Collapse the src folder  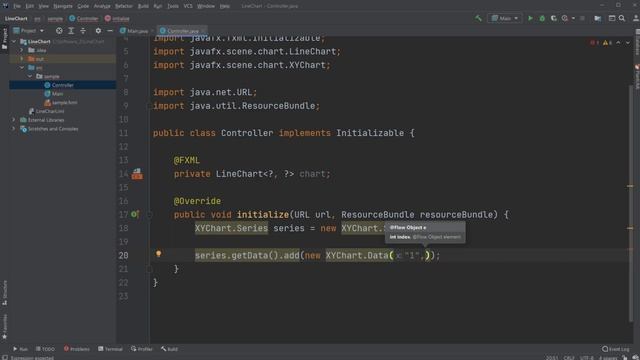(22, 67)
